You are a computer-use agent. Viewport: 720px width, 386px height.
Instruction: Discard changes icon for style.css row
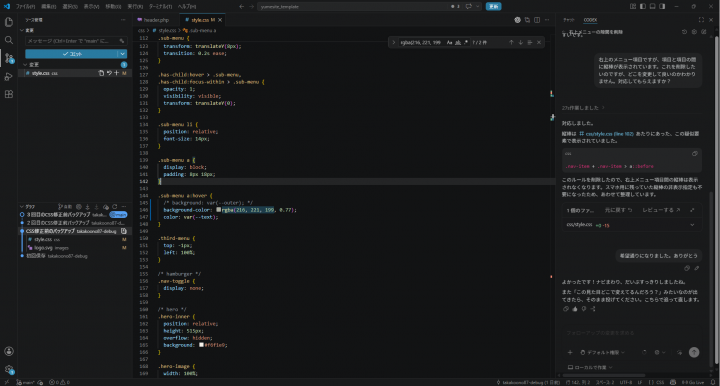[x=109, y=73]
